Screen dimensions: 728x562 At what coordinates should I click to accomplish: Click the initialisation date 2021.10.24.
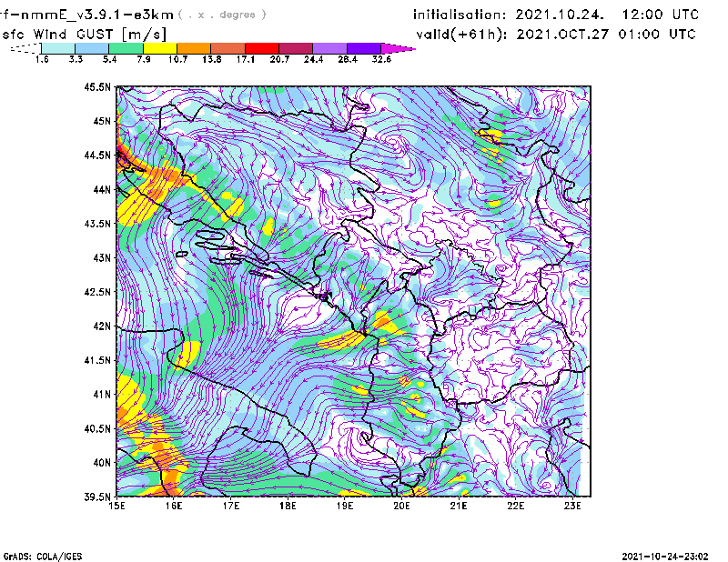[560, 15]
